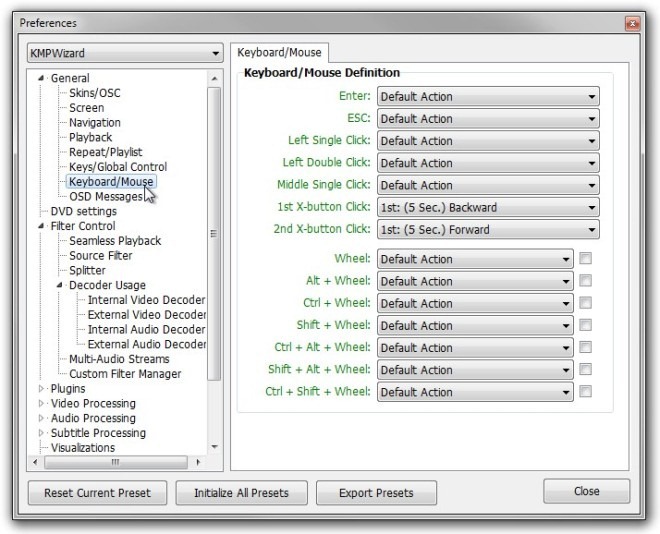Open the KMPWizard preset dropdown

(x=125, y=53)
